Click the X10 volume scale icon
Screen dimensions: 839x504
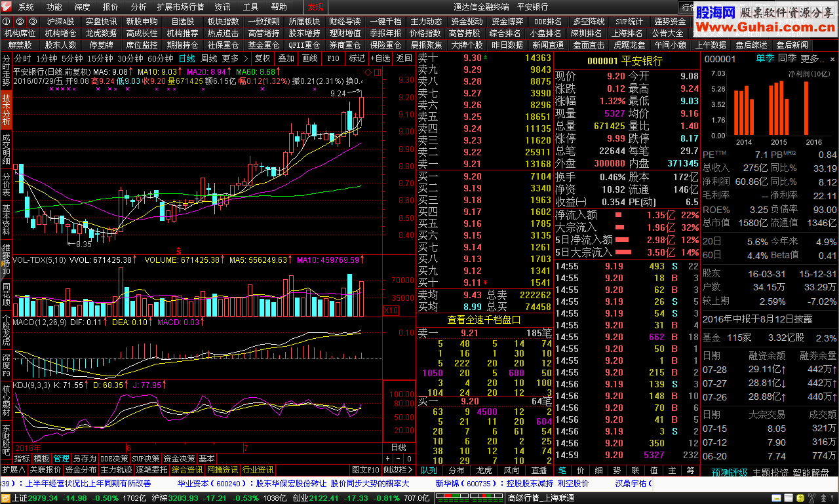click(x=391, y=310)
